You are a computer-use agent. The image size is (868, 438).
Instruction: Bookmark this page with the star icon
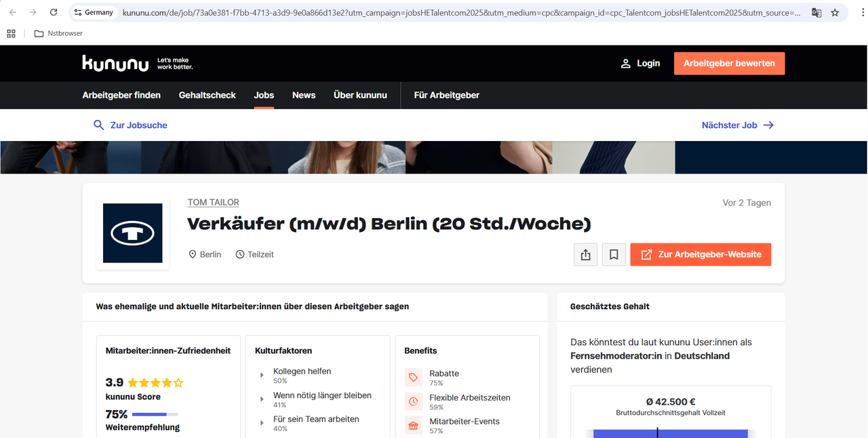(x=835, y=12)
